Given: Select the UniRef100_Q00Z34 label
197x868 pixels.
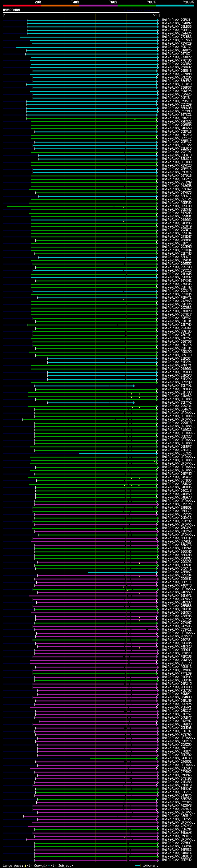Looking at the screenshot, I should tap(176, 406).
